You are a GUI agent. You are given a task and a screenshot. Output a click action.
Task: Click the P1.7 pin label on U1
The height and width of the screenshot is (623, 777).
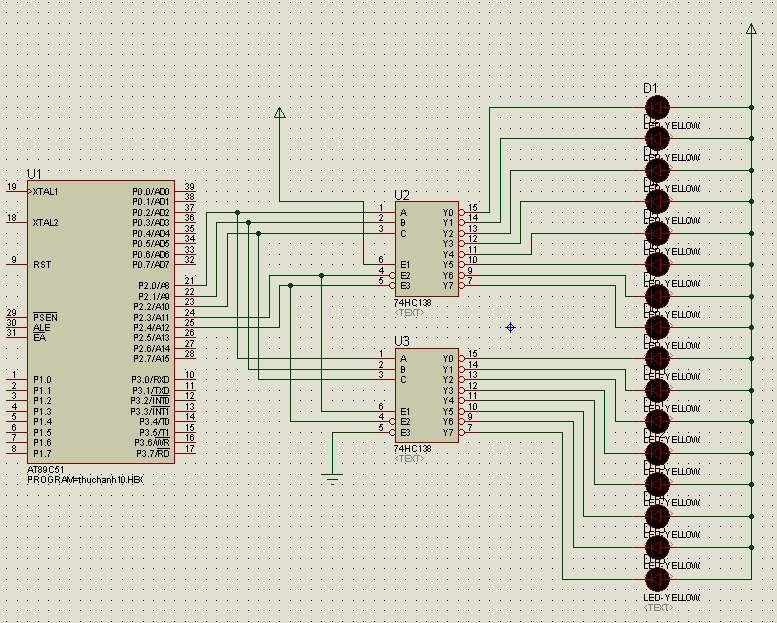click(42, 453)
